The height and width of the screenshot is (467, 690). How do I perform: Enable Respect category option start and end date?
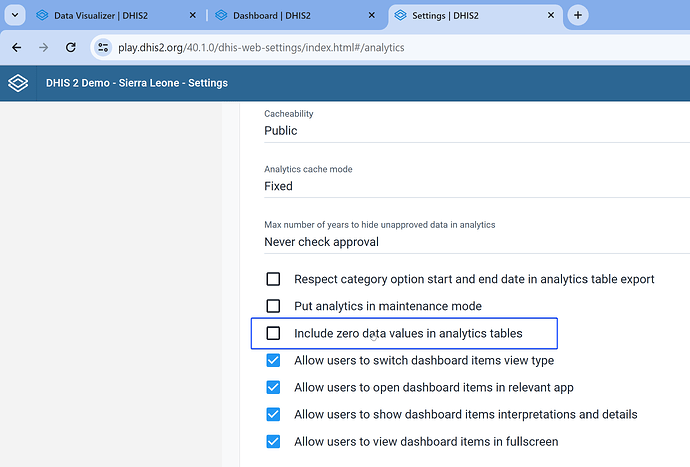tap(273, 279)
